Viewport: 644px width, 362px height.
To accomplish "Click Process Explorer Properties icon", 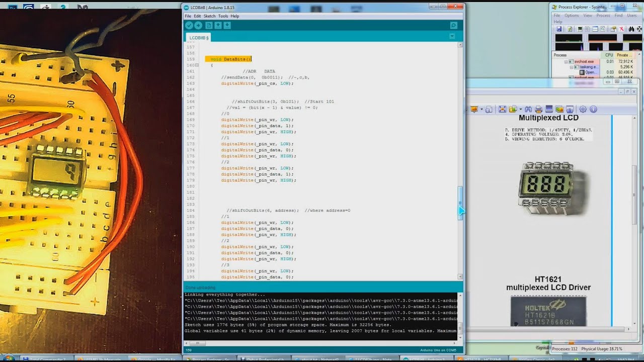I will point(613,29).
